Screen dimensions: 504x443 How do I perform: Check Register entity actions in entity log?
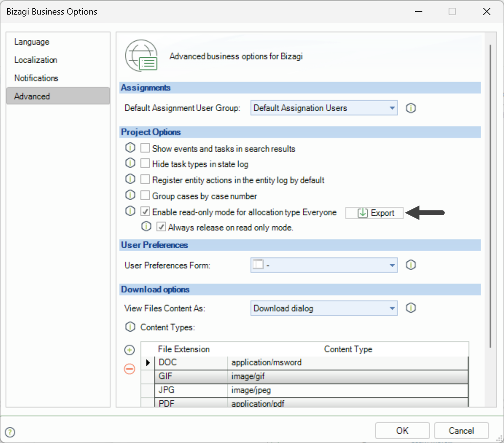(145, 179)
